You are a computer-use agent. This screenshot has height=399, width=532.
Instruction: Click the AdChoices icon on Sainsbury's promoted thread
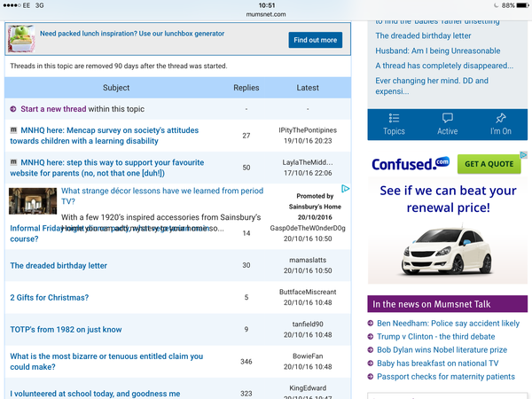pos(346,189)
